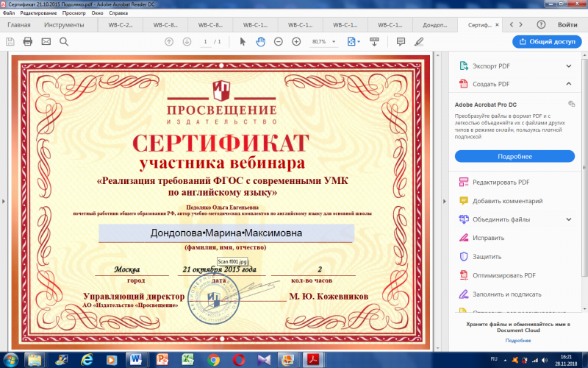The width and height of the screenshot is (588, 368).
Task: Activate the Hand pan tool
Action: point(260,41)
